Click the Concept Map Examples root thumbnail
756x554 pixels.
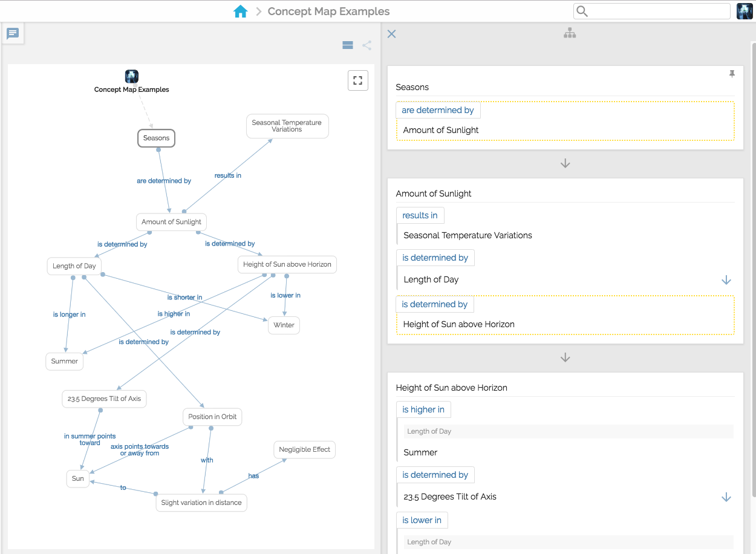point(131,76)
